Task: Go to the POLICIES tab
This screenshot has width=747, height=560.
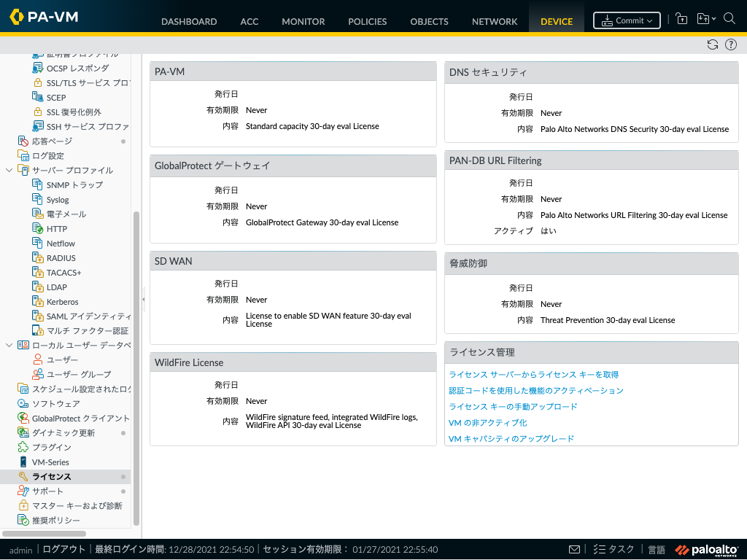Action: click(x=368, y=21)
